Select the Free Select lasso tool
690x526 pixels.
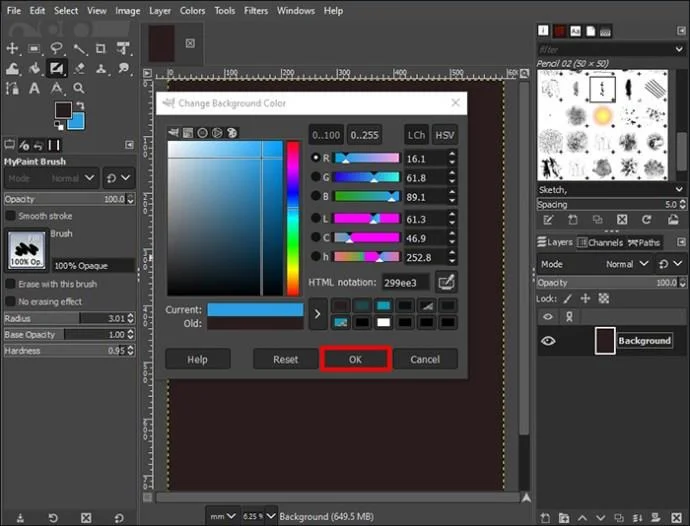pos(56,48)
